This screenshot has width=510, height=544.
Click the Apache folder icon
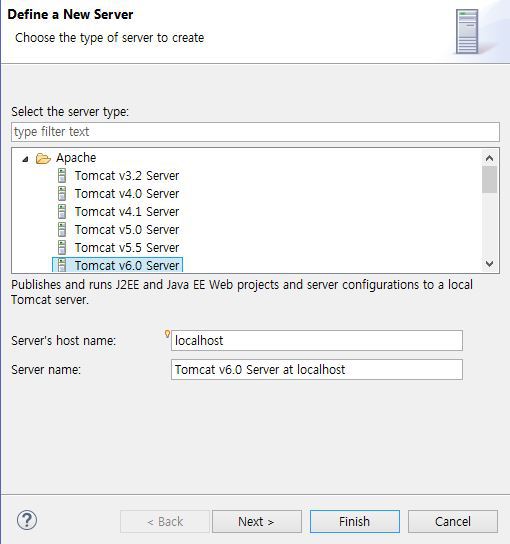click(x=43, y=159)
